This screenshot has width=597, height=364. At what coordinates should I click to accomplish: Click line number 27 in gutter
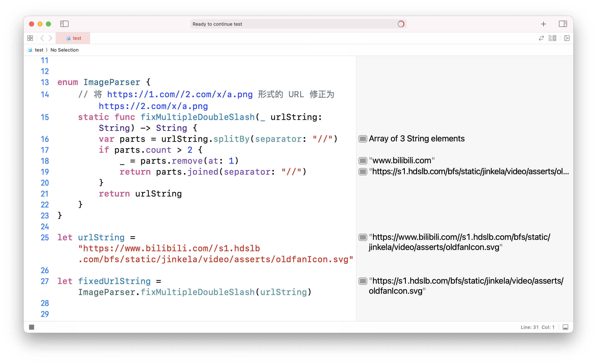click(x=45, y=281)
